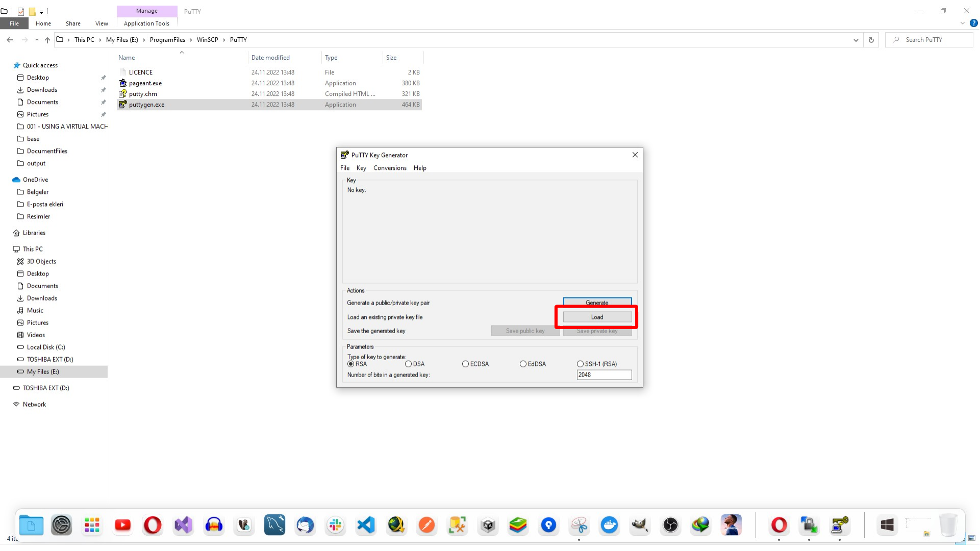Launch BlueStacks layered icon in dock

pyautogui.click(x=518, y=525)
